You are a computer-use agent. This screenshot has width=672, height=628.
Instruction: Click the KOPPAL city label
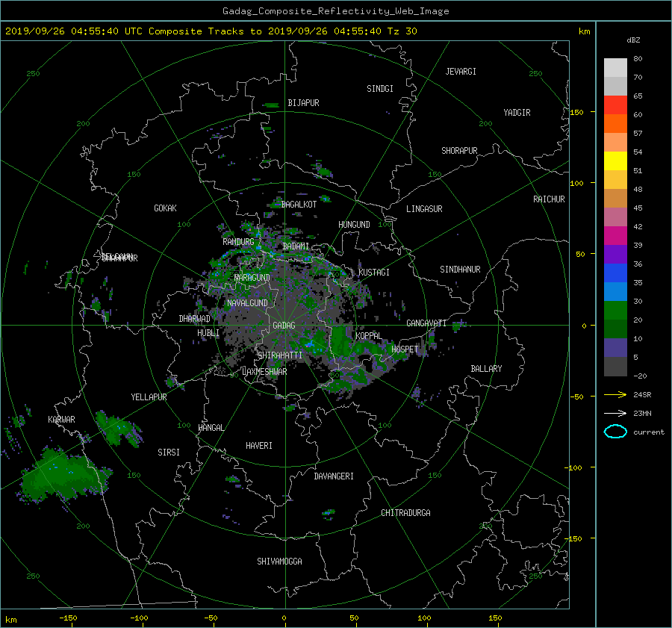tap(369, 335)
